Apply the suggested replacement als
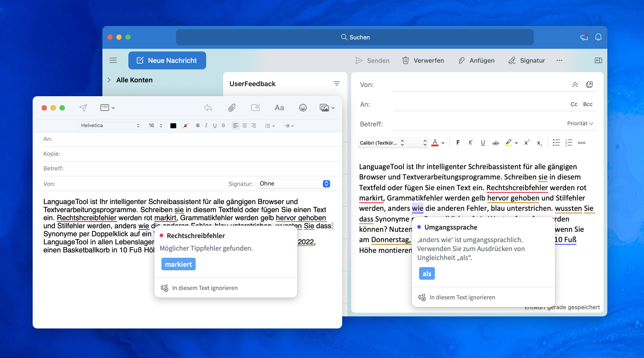 pos(427,274)
